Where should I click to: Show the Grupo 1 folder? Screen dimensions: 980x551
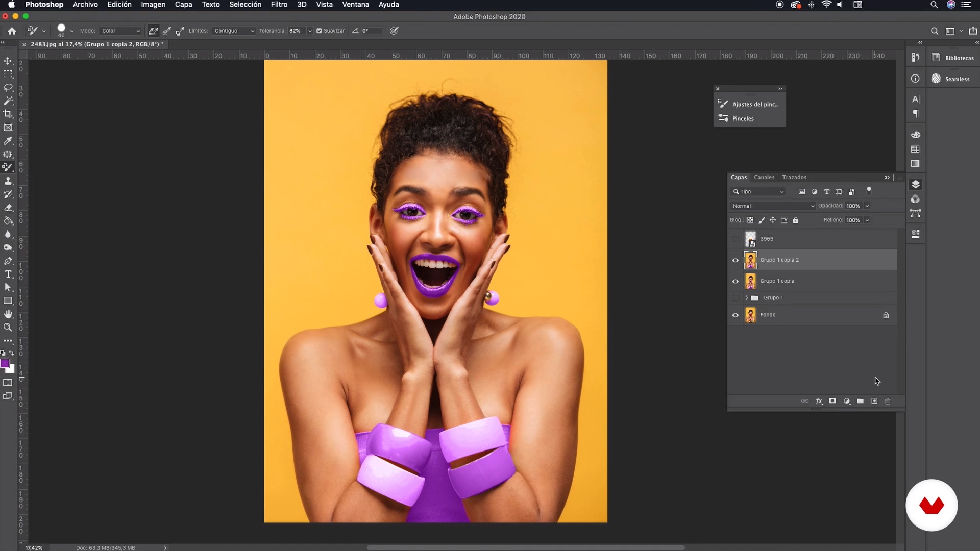[x=736, y=298]
